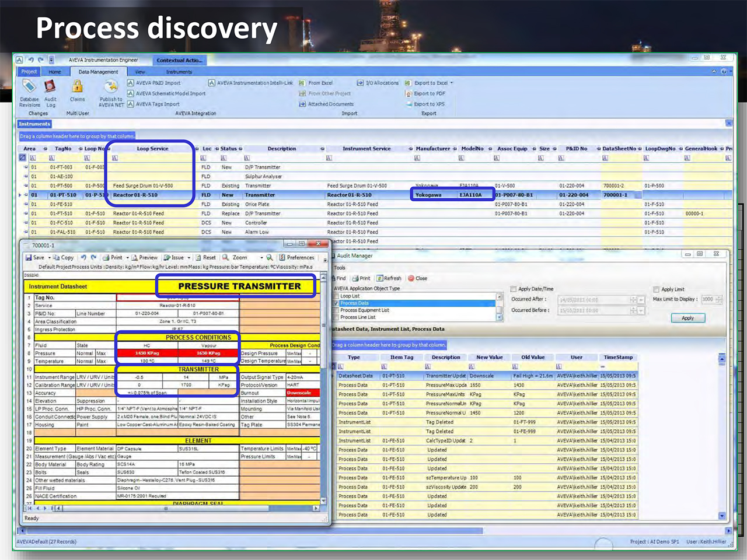Image resolution: width=747 pixels, height=560 pixels.
Task: Enable Apply Date/Time filter
Action: [x=514, y=289]
